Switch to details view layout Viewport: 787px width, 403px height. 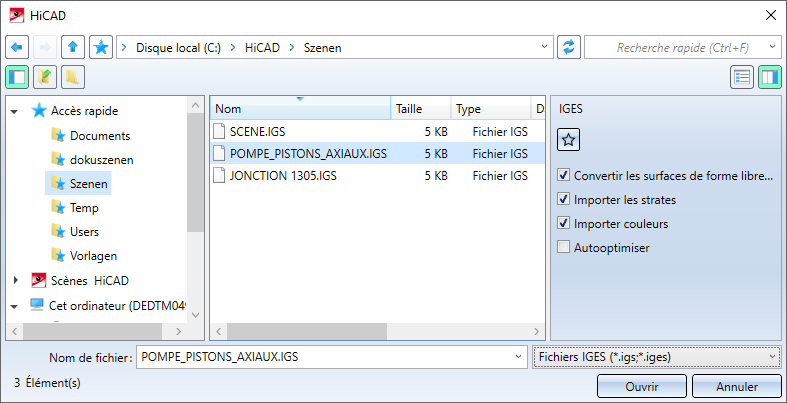[741, 76]
